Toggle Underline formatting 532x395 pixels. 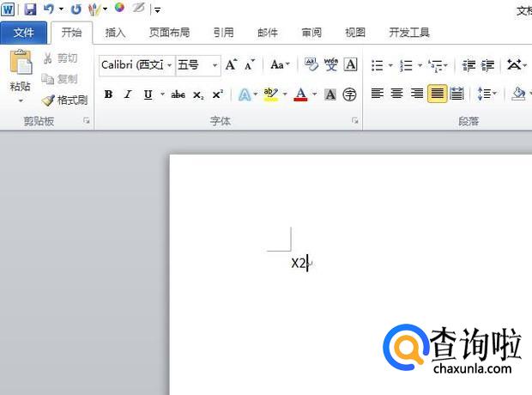[148, 94]
